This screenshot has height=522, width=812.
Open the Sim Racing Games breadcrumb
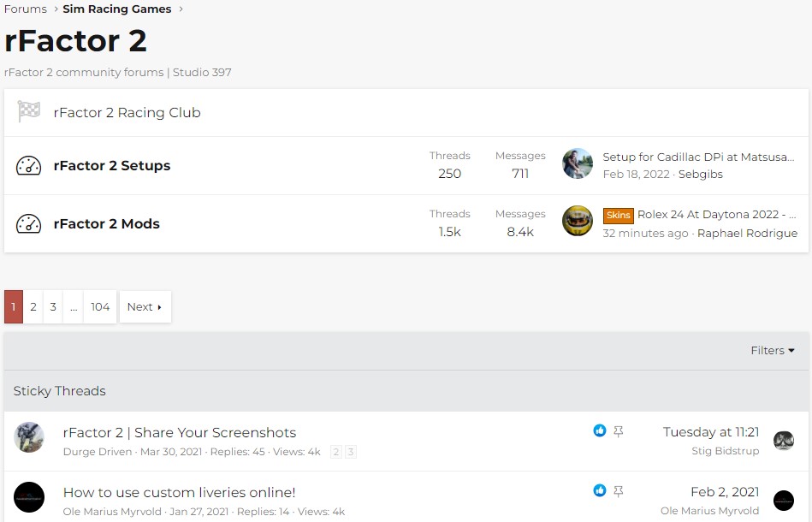pyautogui.click(x=117, y=9)
